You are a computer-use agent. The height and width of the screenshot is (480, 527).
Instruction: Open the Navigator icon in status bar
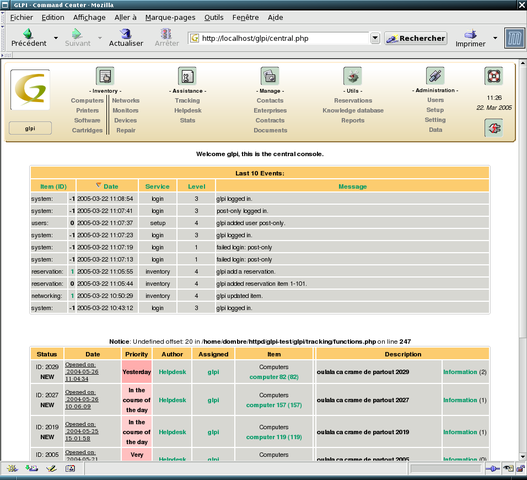click(x=12, y=468)
